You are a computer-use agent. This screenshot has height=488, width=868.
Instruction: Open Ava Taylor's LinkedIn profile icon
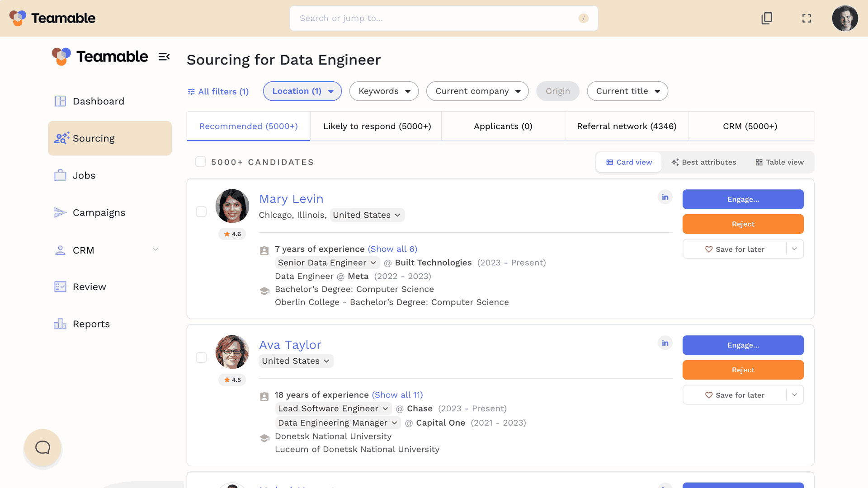pos(665,343)
